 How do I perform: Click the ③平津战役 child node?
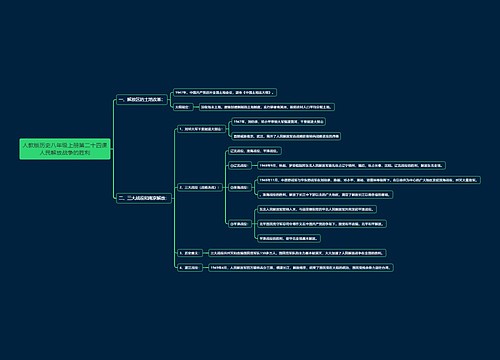pos(239,224)
